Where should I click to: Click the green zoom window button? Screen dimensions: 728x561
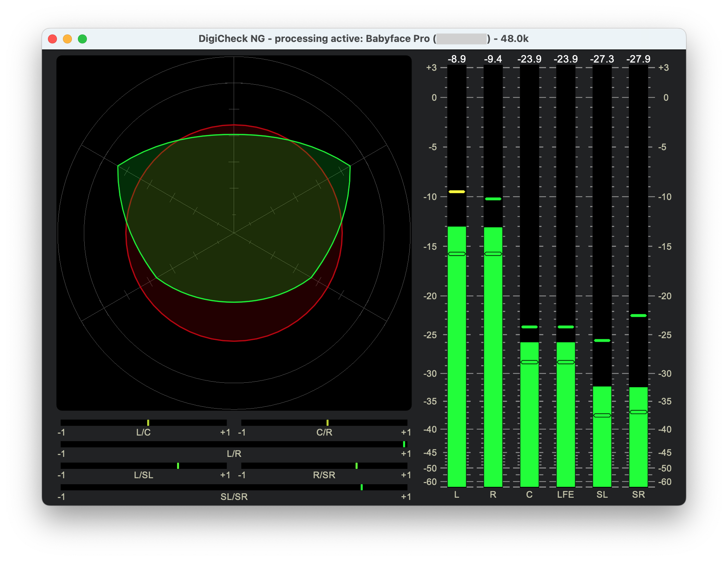pos(82,39)
